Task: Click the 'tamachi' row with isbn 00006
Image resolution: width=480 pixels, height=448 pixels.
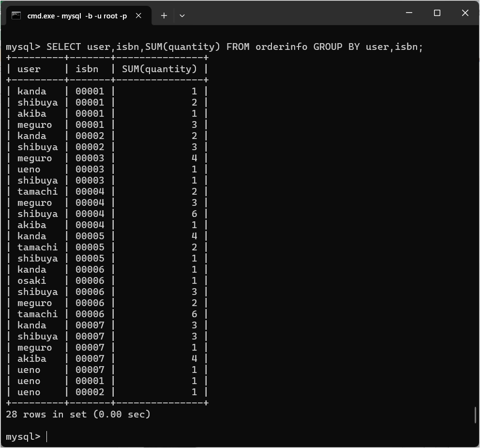Action: [37, 314]
